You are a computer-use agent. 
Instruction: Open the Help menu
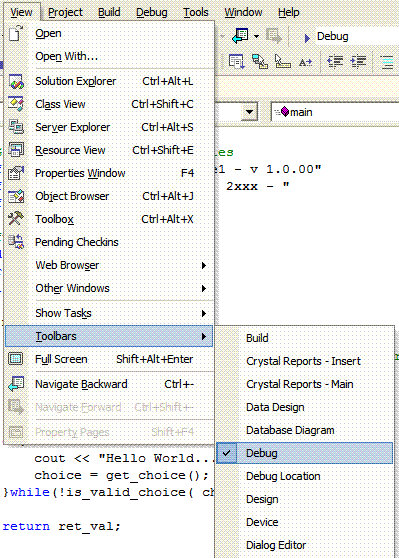click(x=289, y=12)
